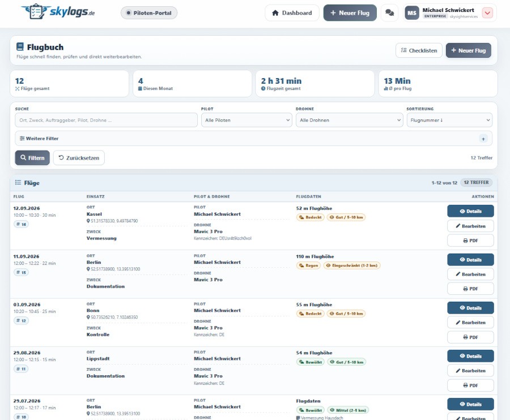Click the MS user avatar
The height and width of the screenshot is (420, 510).
(x=412, y=13)
